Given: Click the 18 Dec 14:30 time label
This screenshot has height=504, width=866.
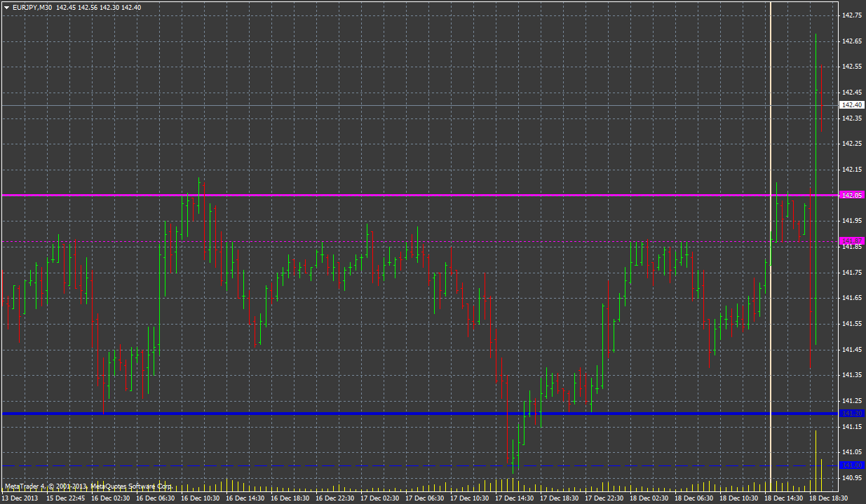Looking at the screenshot, I should pos(784,498).
